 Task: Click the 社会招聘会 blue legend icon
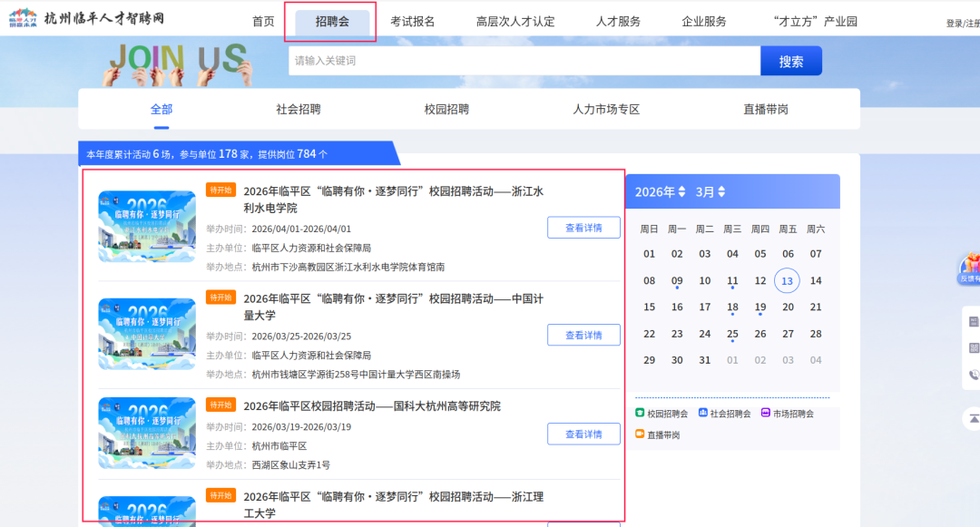[702, 414]
